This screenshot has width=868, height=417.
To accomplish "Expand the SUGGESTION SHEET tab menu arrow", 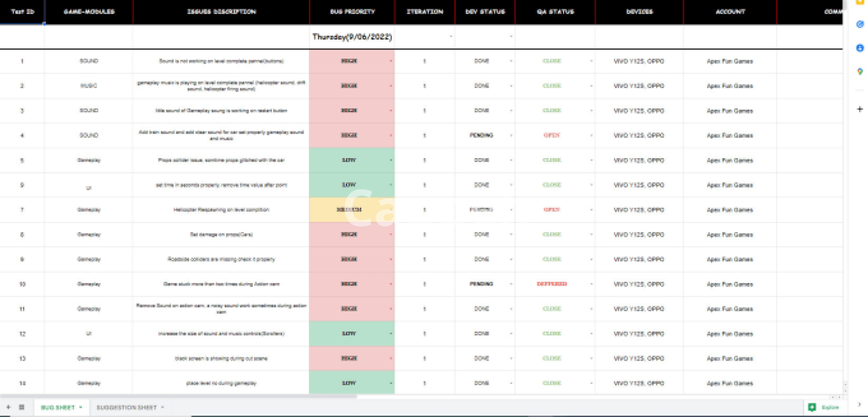I will pyautogui.click(x=162, y=407).
